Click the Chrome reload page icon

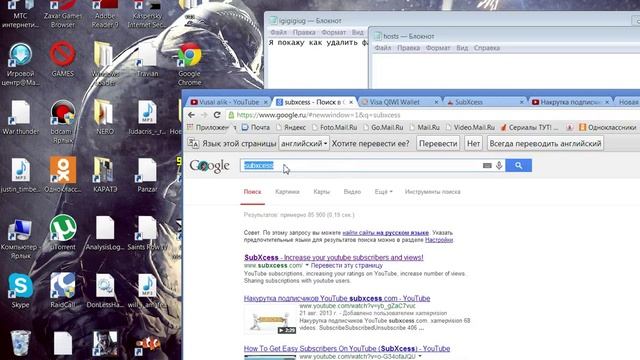point(217,115)
